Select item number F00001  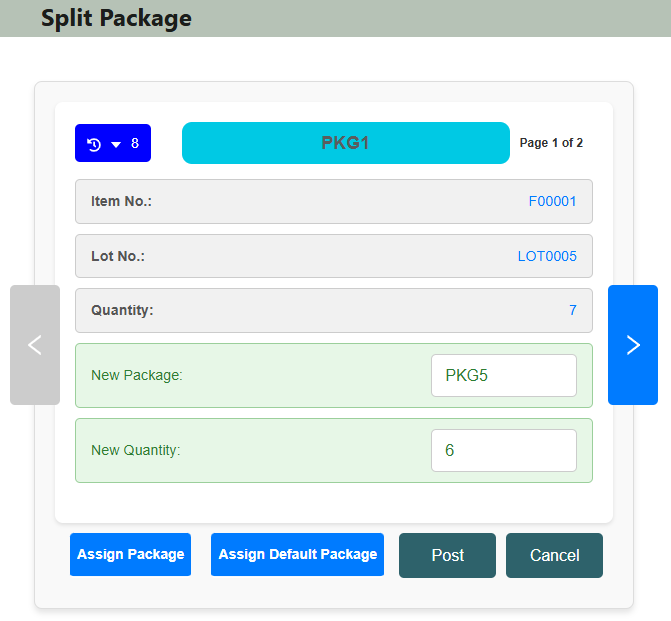[552, 201]
